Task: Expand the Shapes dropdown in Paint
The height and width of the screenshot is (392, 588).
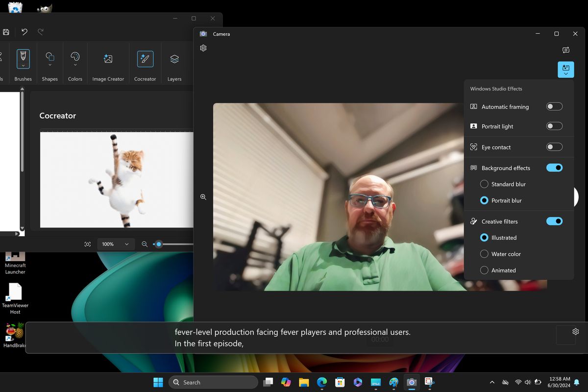Action: 50,66
